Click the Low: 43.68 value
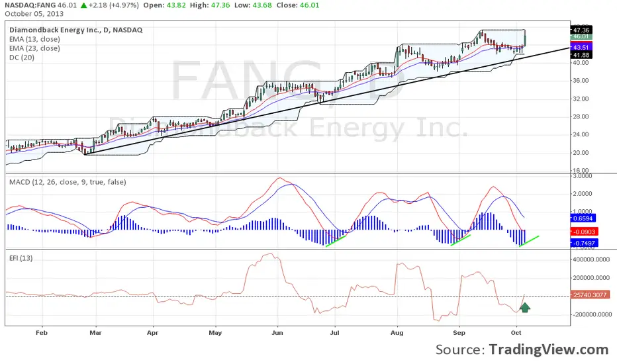Screen dimensions: 617x364 pos(253,5)
